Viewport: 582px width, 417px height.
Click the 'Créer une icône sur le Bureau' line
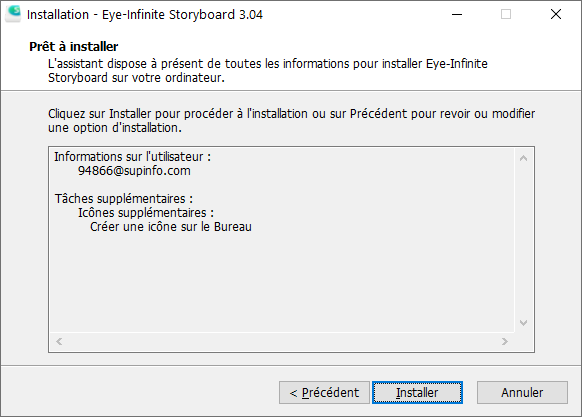pos(171,227)
